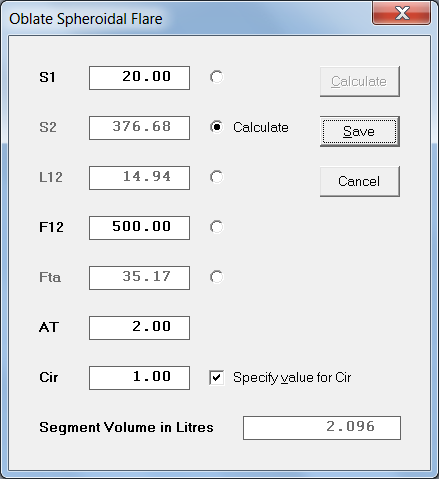
Task: Click the Oblate Spheroidal Flare title
Action: [86, 19]
